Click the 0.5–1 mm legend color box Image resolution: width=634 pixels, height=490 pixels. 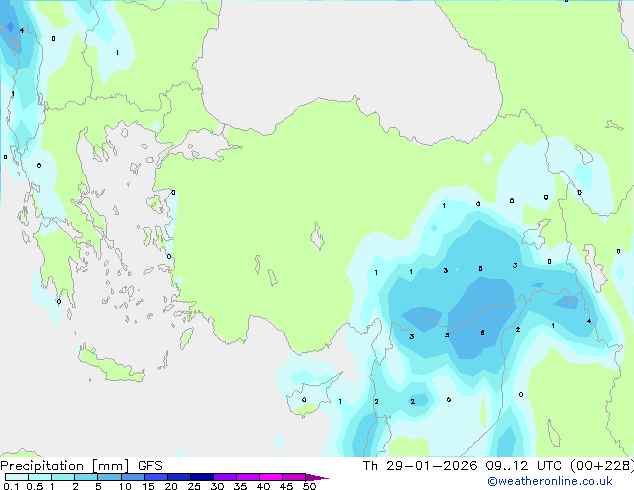click(x=40, y=477)
